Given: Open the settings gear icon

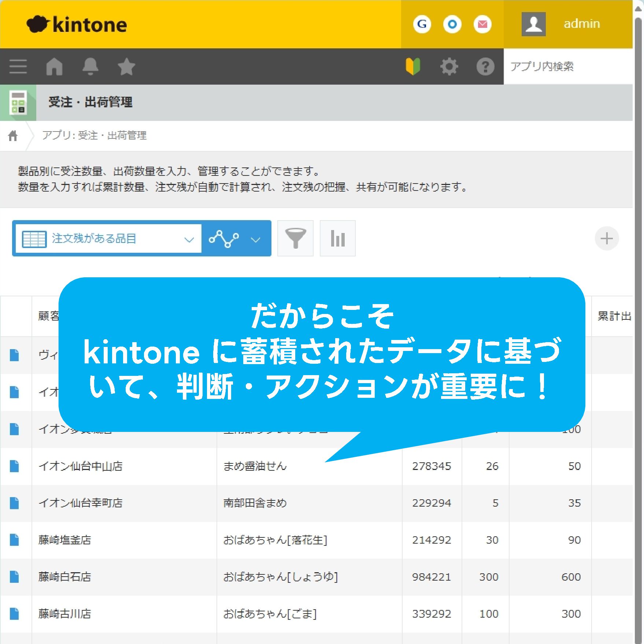Looking at the screenshot, I should coord(449,66).
